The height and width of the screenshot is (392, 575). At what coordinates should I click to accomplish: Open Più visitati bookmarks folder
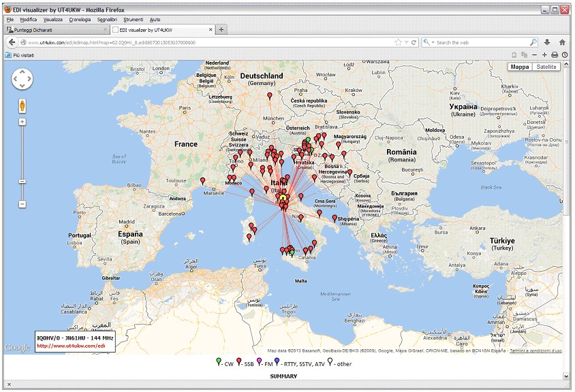coord(20,55)
